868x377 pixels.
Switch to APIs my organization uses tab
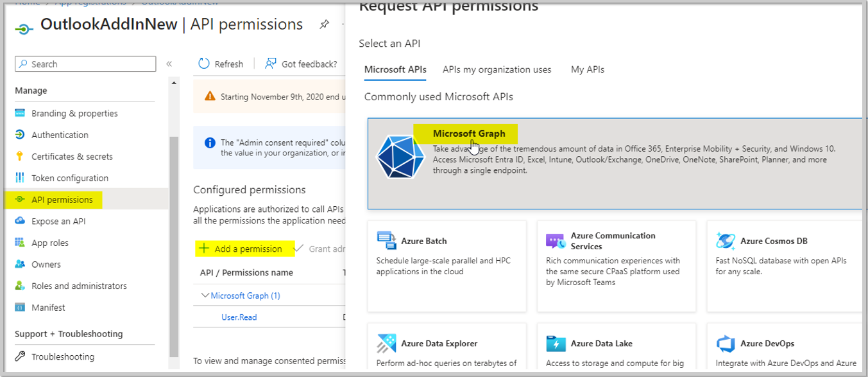(497, 69)
